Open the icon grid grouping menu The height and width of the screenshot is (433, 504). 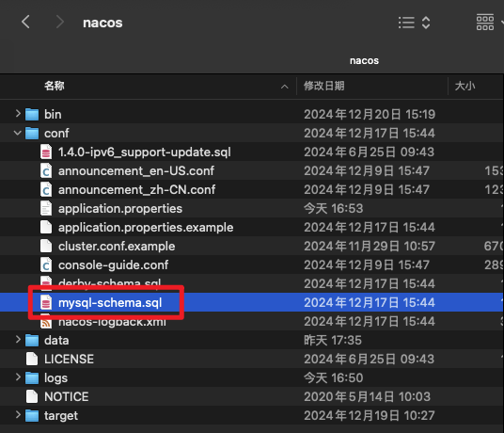pyautogui.click(x=489, y=23)
